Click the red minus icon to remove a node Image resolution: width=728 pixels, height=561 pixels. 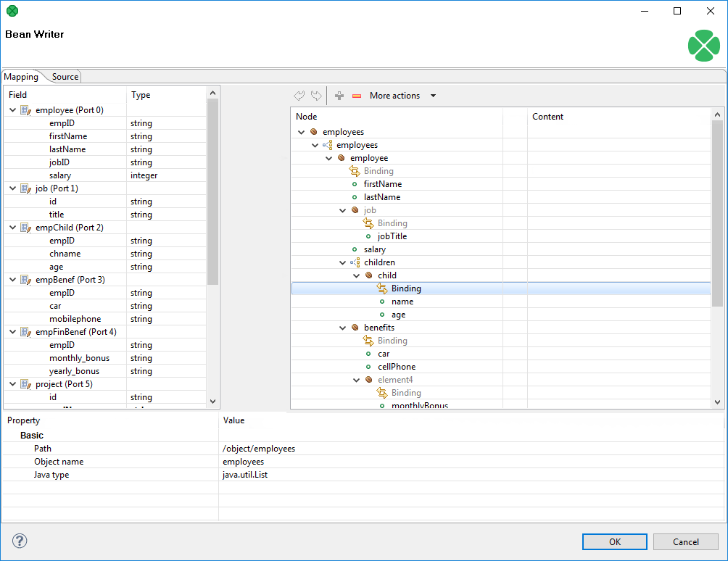tap(356, 95)
